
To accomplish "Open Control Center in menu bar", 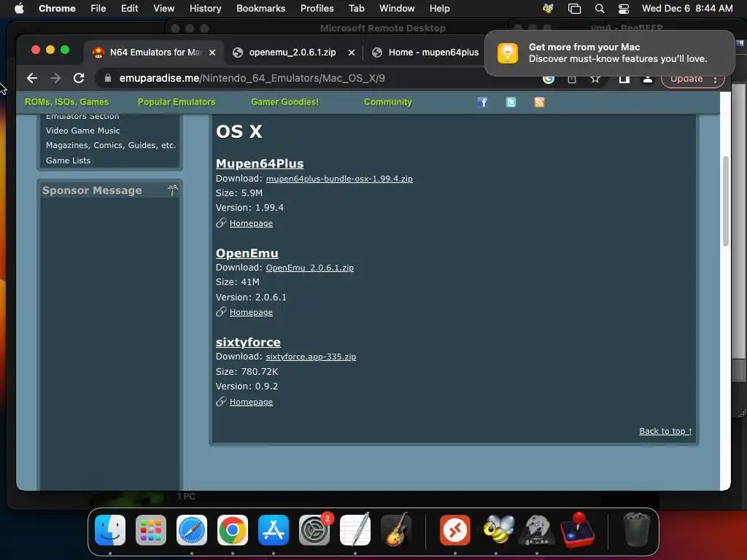I will coord(624,9).
